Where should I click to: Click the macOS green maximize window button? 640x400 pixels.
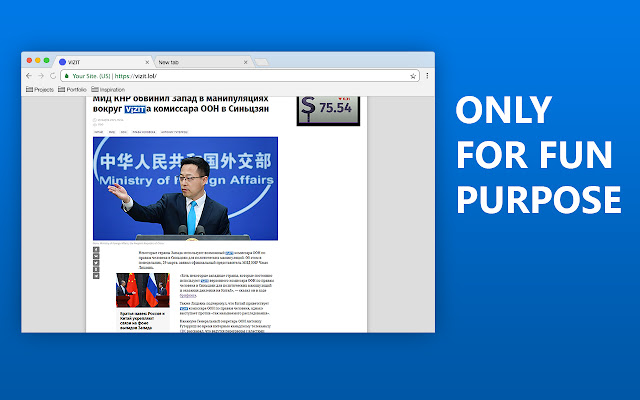click(47, 60)
